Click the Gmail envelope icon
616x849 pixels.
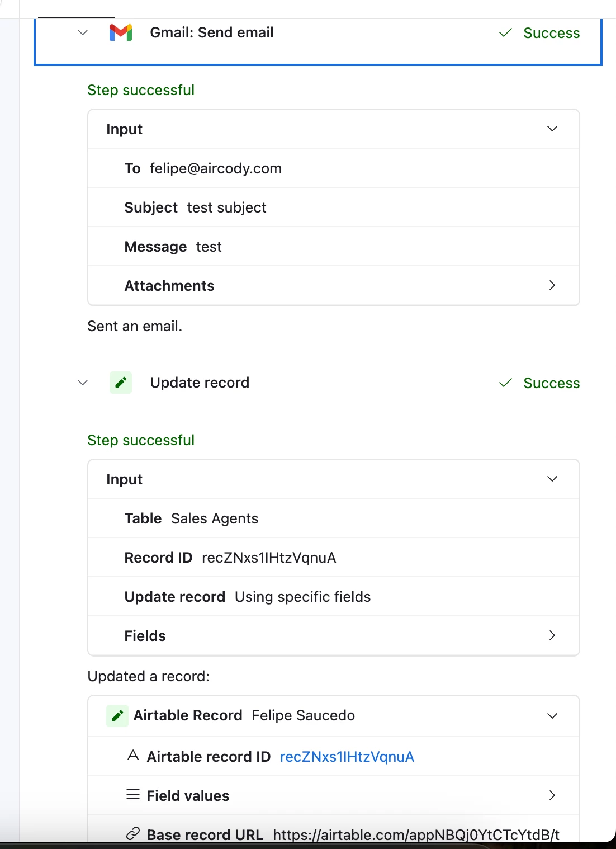point(121,33)
